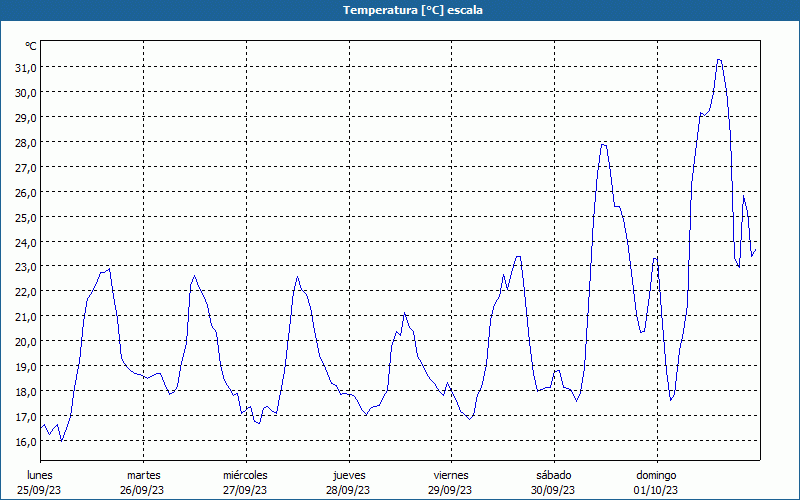This screenshot has height=500, width=800.
Task: Click the 16,0 y-axis label
Action: click(26, 442)
